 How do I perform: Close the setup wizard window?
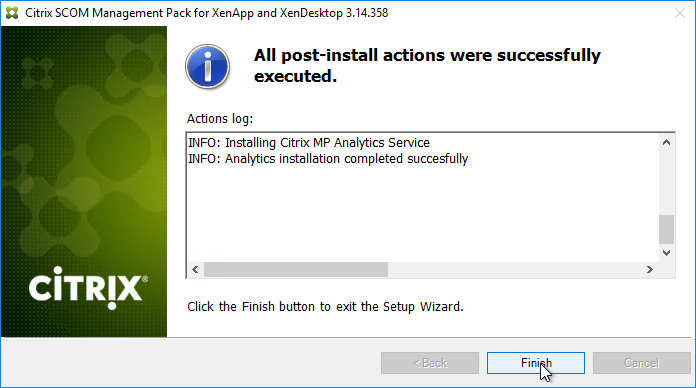[680, 13]
